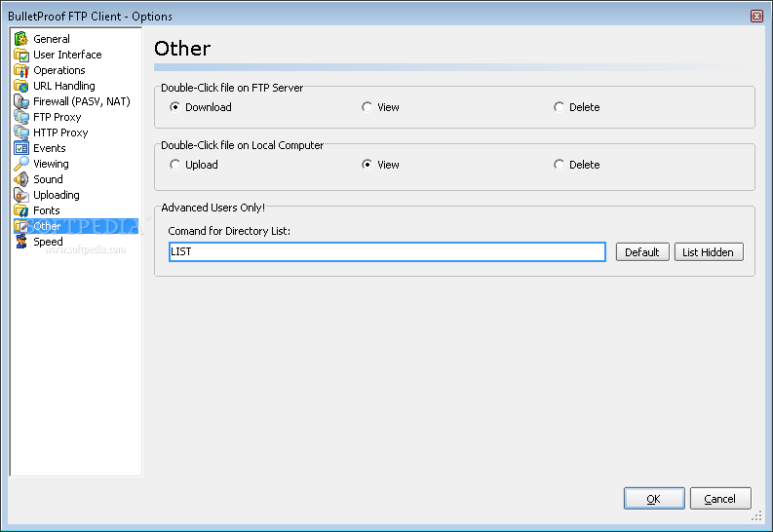This screenshot has width=773, height=532.
Task: Select Operations in the sidebar
Action: coord(59,70)
